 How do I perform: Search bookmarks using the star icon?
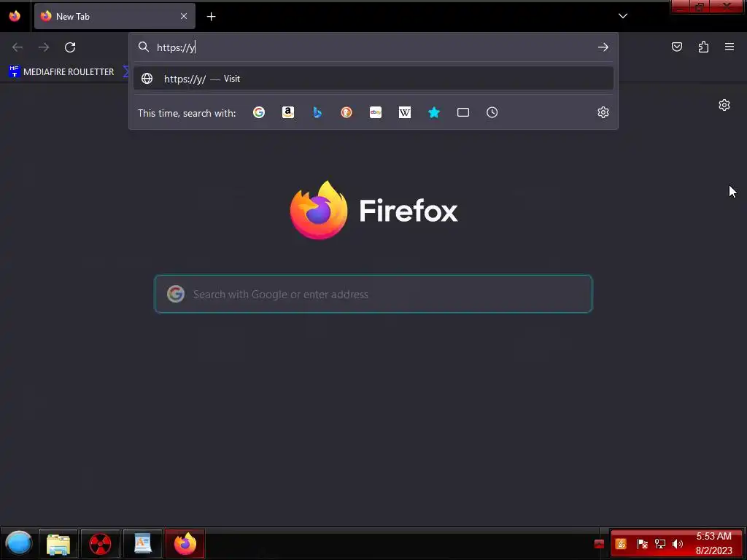click(x=434, y=112)
